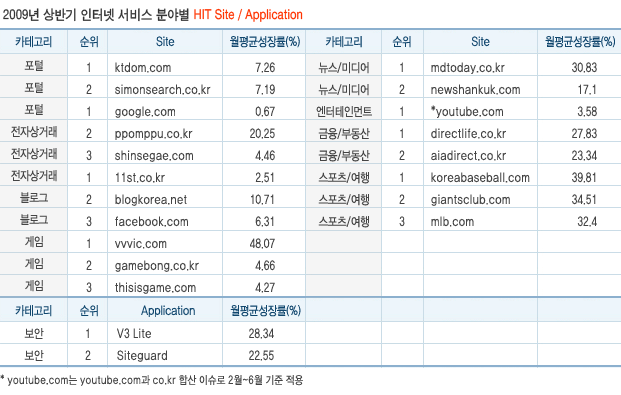Select 포털 category beside ktdom.com

(x=34, y=66)
